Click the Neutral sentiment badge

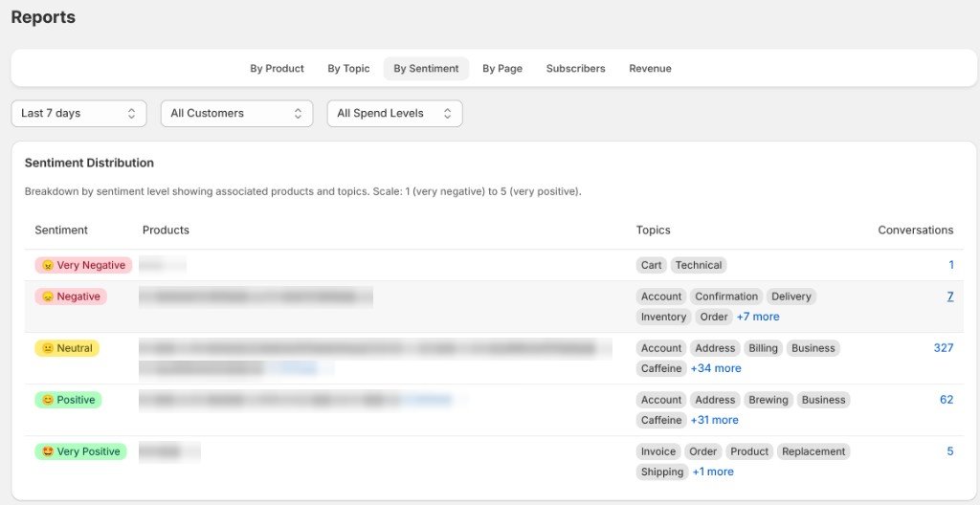[67, 348]
